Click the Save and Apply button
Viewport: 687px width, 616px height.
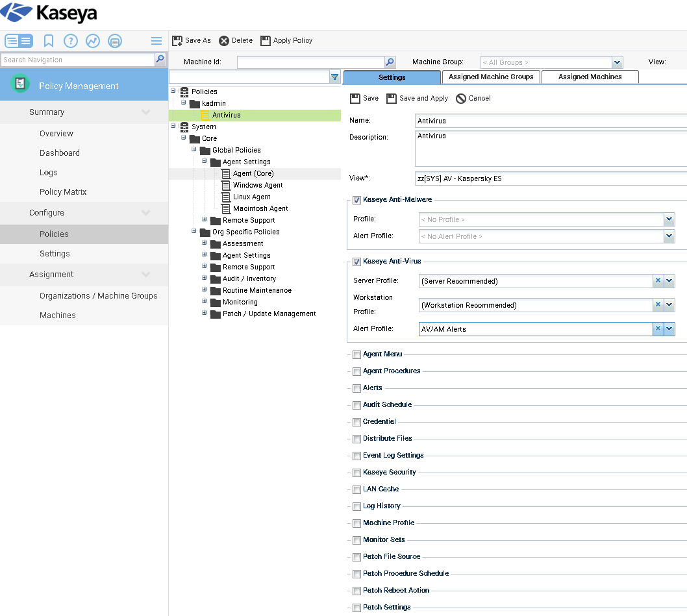(x=417, y=99)
